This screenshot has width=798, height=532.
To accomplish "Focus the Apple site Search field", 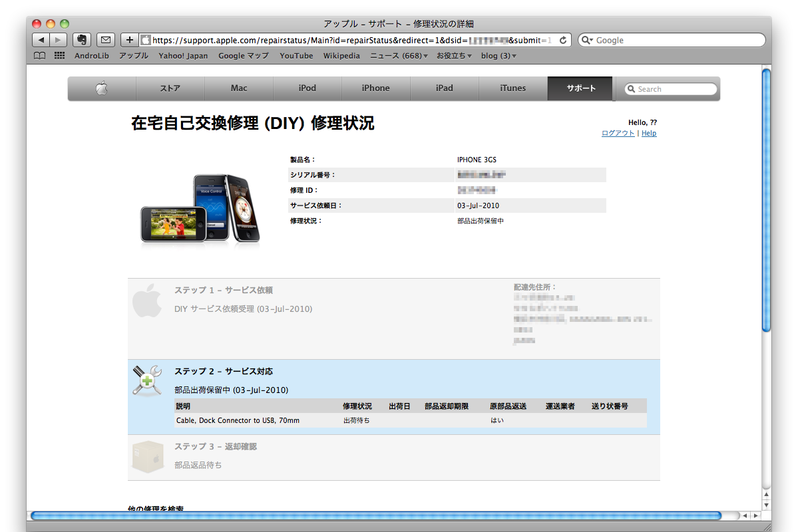I will [671, 89].
